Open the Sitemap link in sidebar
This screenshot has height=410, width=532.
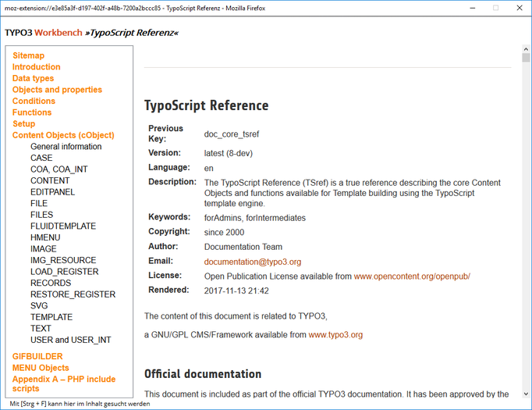[28, 55]
